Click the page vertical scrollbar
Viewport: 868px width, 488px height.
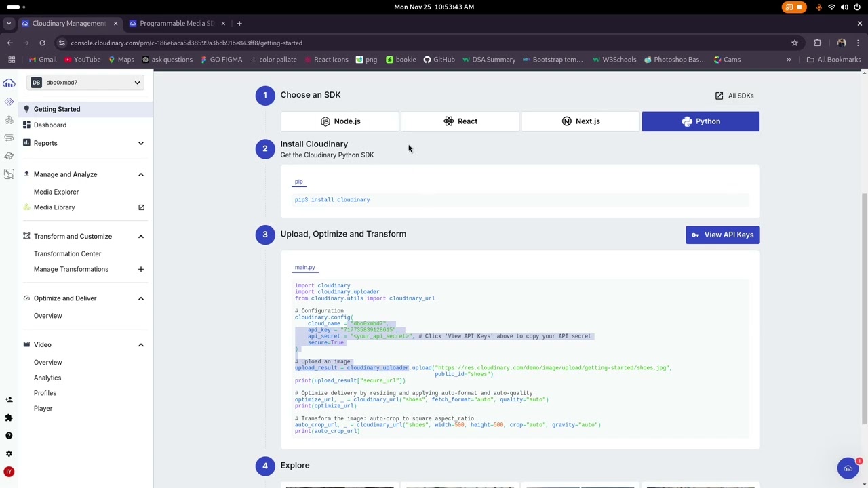tap(864, 308)
